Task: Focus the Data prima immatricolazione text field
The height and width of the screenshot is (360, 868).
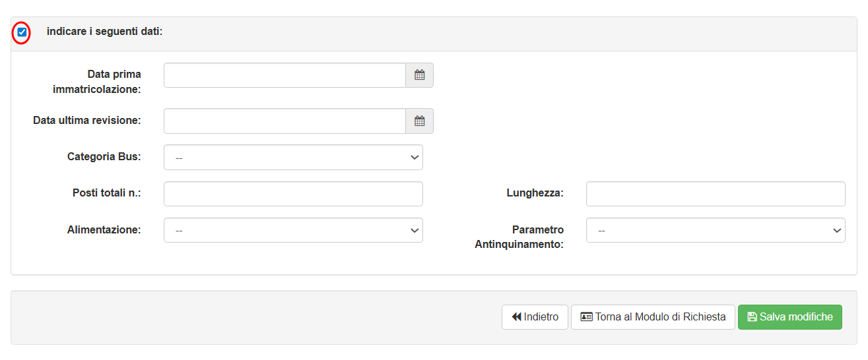Action: click(x=284, y=75)
